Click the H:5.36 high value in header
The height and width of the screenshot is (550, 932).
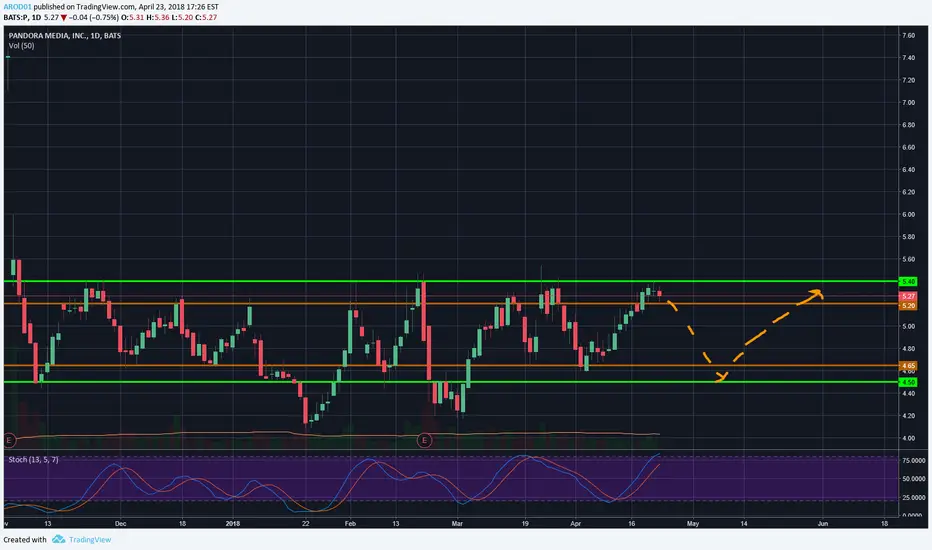(158, 17)
